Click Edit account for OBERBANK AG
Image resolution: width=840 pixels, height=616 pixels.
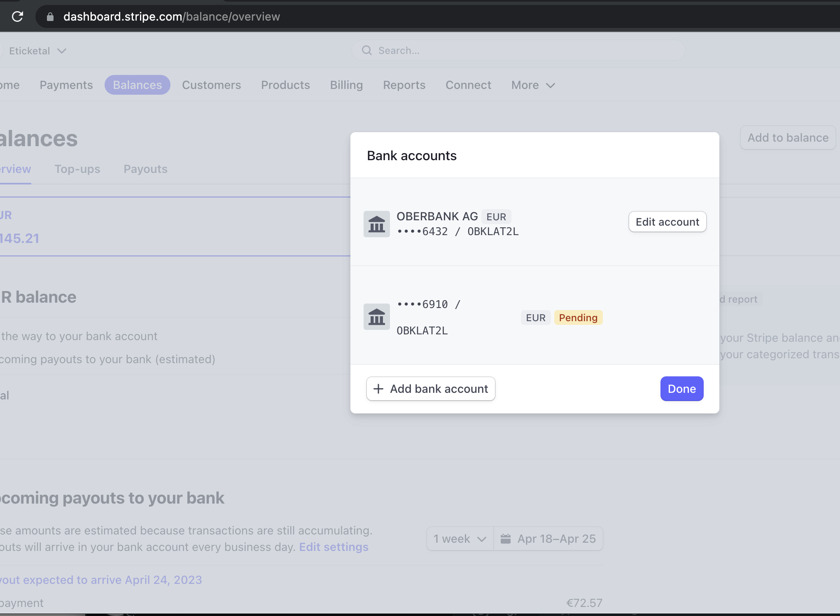click(x=667, y=222)
